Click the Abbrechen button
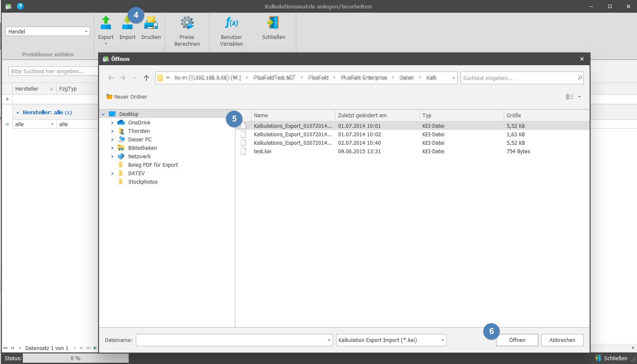The image size is (637, 364). [562, 340]
